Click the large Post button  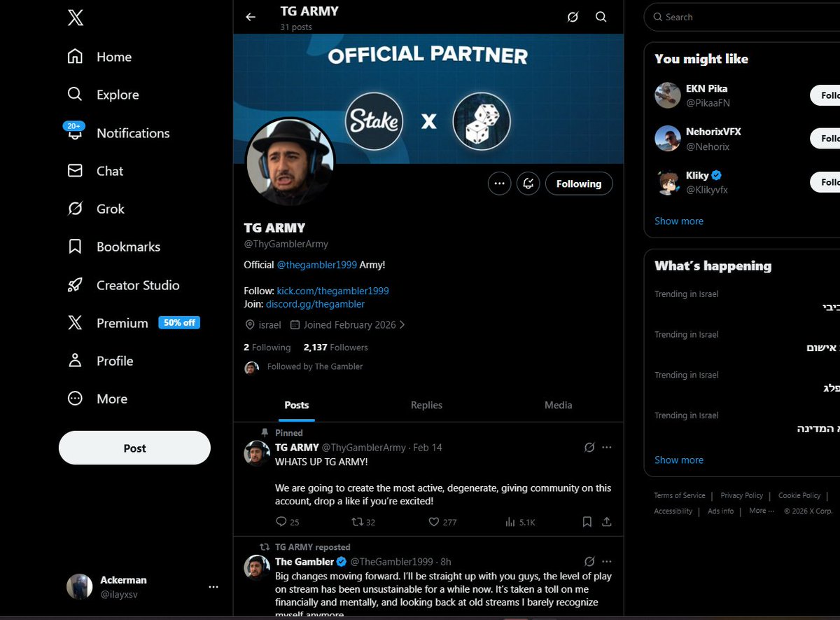(x=134, y=448)
